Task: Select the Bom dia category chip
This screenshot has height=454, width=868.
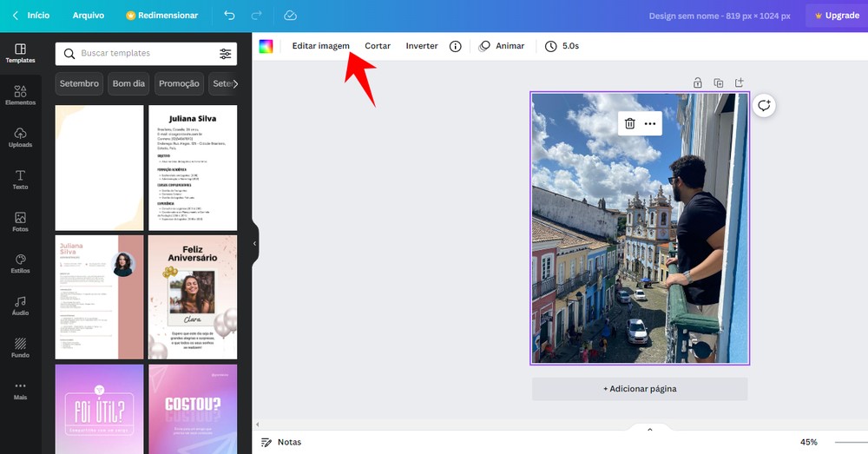Action: [128, 83]
